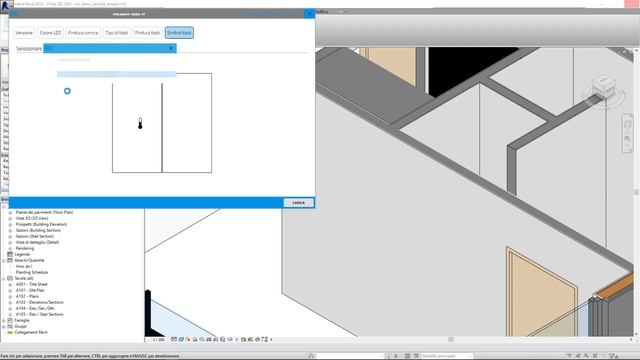The width and height of the screenshot is (640, 360).
Task: Click the Detail Level icon in view bar
Action: coord(173,339)
